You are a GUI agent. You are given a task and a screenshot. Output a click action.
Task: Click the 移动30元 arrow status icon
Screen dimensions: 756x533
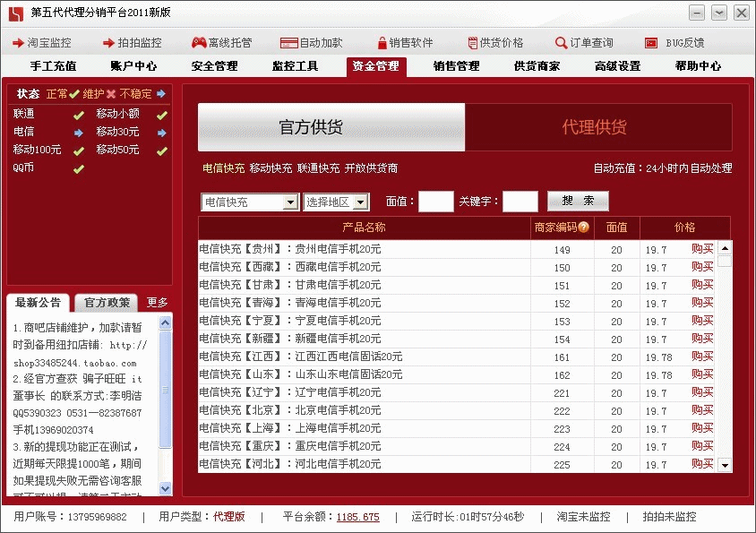[x=161, y=133]
